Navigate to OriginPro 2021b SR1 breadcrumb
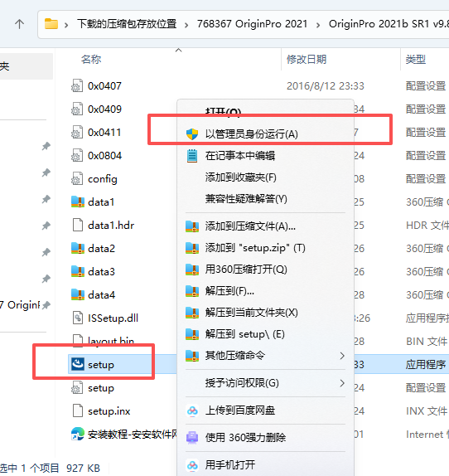 [389, 24]
